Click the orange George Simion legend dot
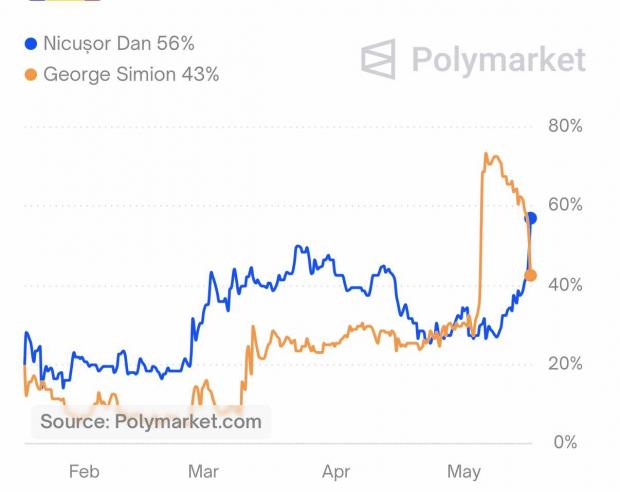 30,74
